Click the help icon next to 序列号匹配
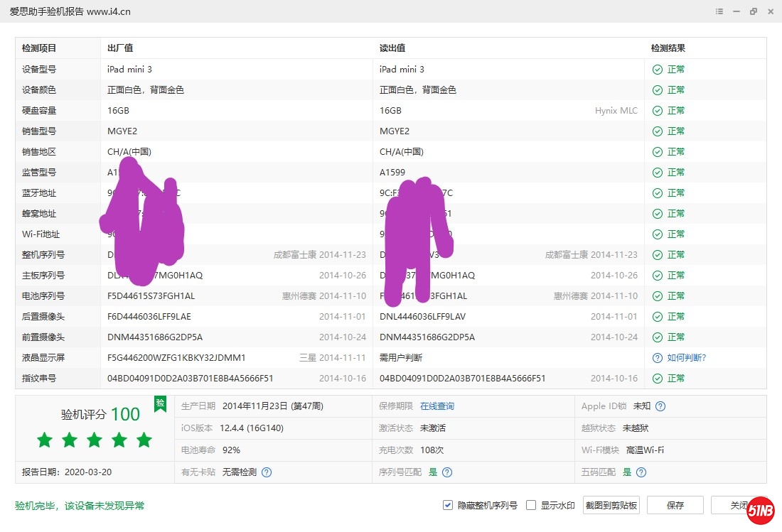The width and height of the screenshot is (782, 532). [447, 472]
